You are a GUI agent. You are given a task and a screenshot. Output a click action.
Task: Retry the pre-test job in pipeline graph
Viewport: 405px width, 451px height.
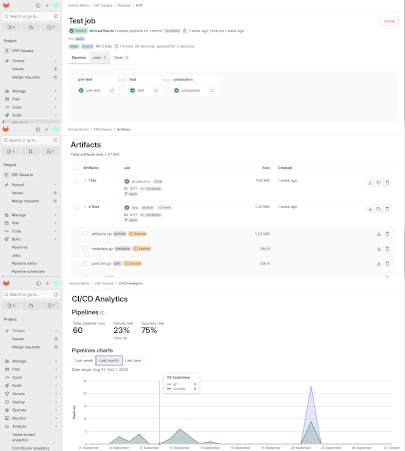(112, 90)
